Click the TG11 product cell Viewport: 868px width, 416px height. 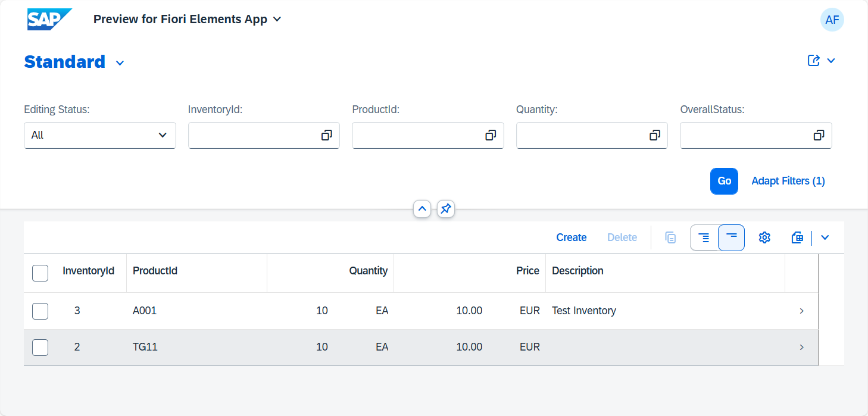145,347
